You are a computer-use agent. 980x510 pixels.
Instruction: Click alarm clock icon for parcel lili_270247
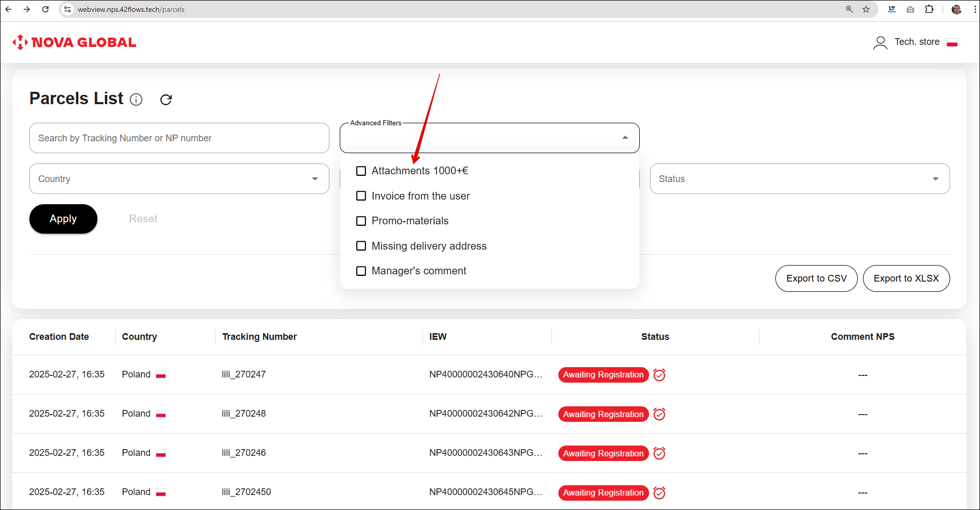pos(659,375)
